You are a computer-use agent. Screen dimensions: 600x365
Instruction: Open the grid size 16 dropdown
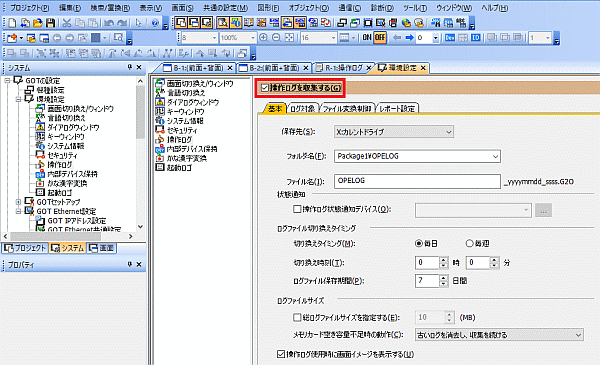(x=333, y=37)
